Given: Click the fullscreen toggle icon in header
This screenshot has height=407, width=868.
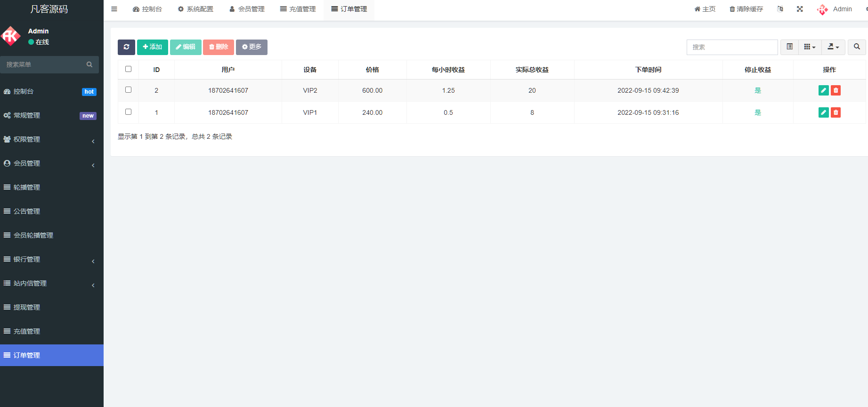Looking at the screenshot, I should point(800,9).
